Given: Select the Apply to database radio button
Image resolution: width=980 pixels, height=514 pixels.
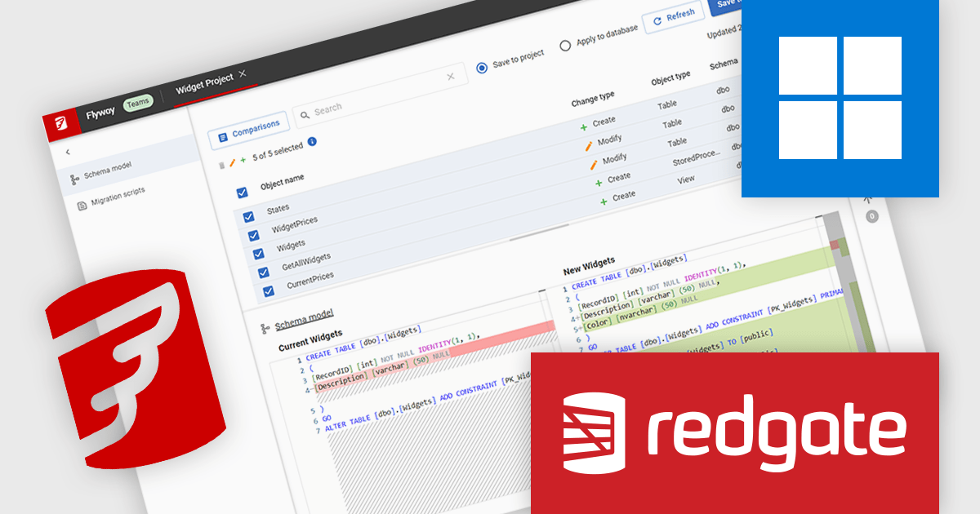Looking at the screenshot, I should [x=565, y=46].
